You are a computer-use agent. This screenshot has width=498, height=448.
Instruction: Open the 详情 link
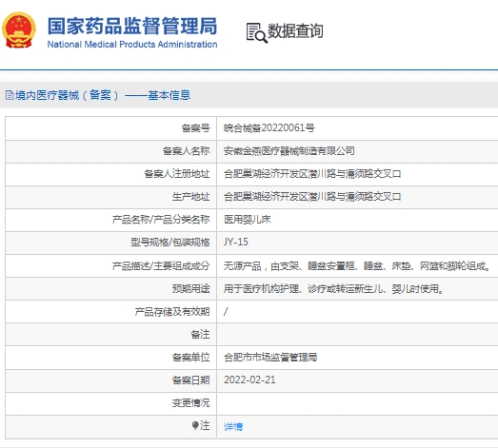233,426
